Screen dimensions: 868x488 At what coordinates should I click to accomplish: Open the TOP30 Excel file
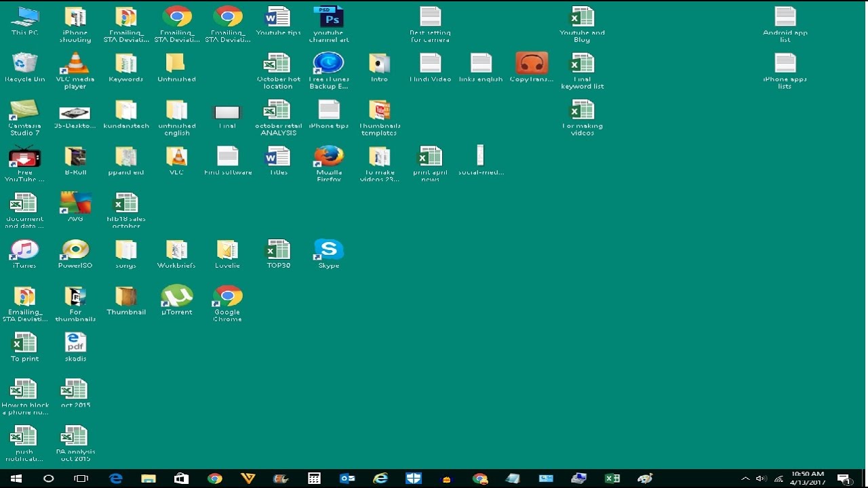[x=278, y=249]
